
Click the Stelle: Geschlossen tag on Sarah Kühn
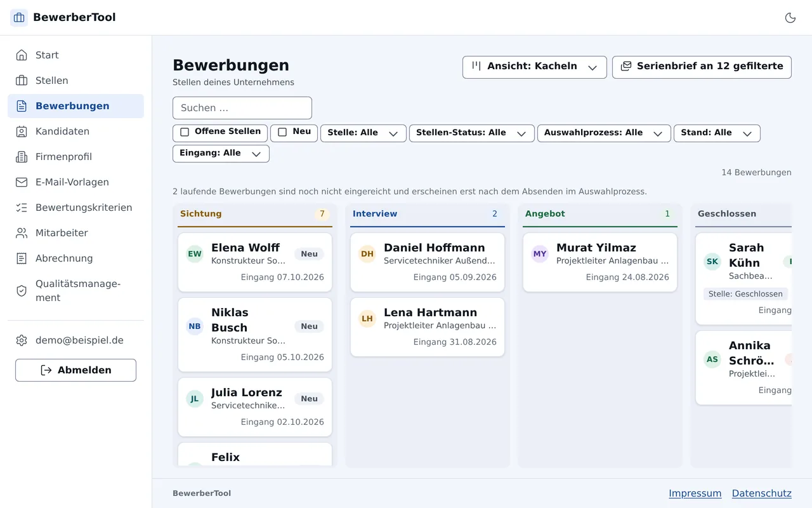[745, 294]
